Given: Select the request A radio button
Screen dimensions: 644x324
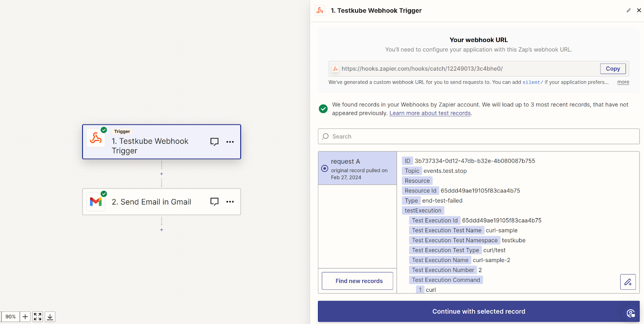Looking at the screenshot, I should [x=325, y=169].
